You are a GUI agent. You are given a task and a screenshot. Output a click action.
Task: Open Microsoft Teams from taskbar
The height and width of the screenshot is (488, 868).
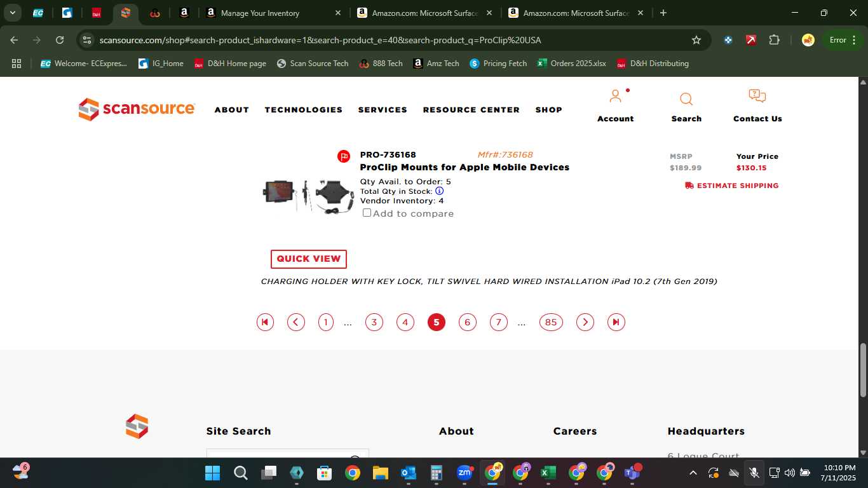point(632,472)
